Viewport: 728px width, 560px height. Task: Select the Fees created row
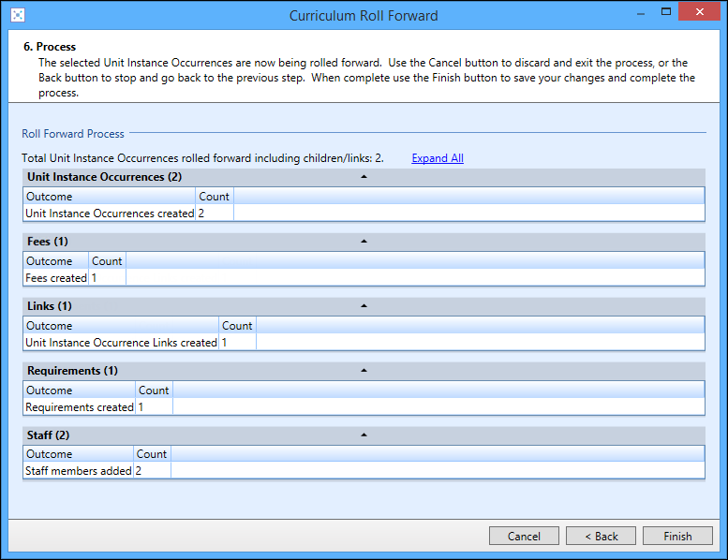click(x=56, y=278)
